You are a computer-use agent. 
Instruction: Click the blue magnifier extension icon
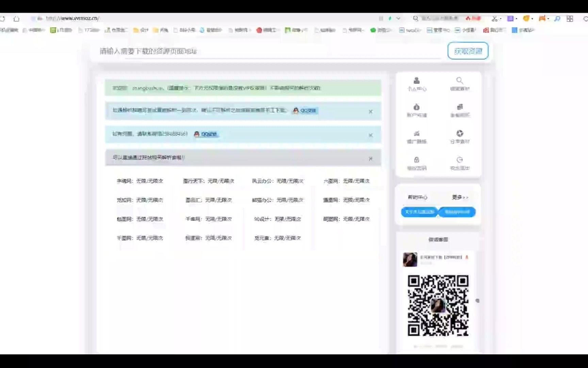(557, 18)
